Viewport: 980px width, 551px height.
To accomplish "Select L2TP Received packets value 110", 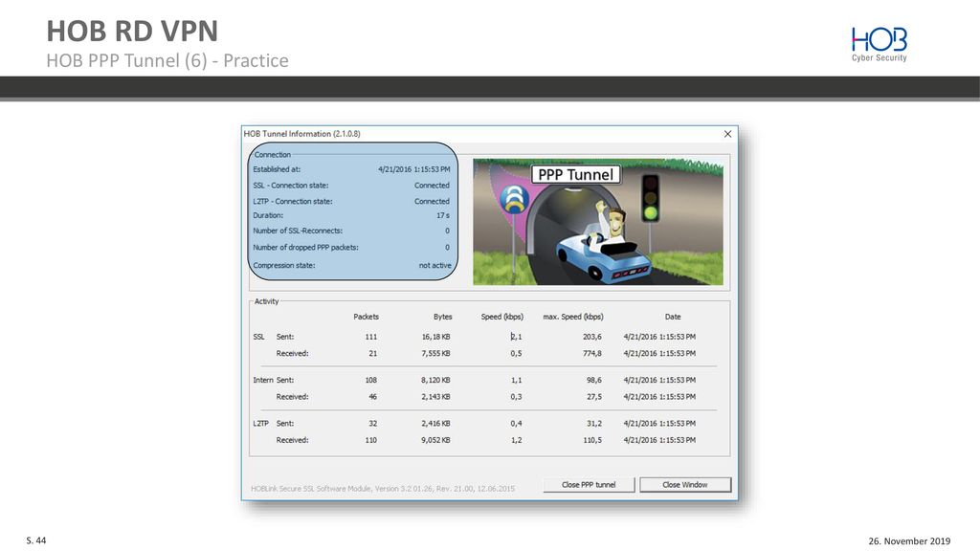I will click(x=371, y=440).
